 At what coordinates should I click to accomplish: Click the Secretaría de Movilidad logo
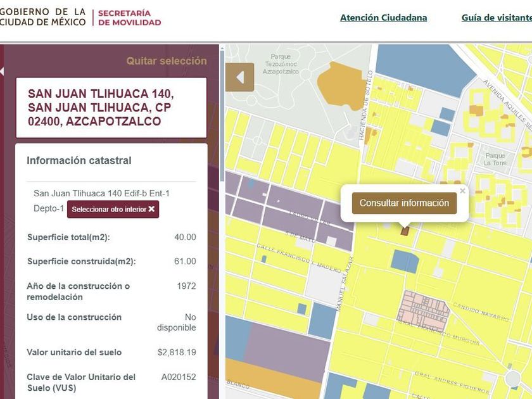pos(129,18)
